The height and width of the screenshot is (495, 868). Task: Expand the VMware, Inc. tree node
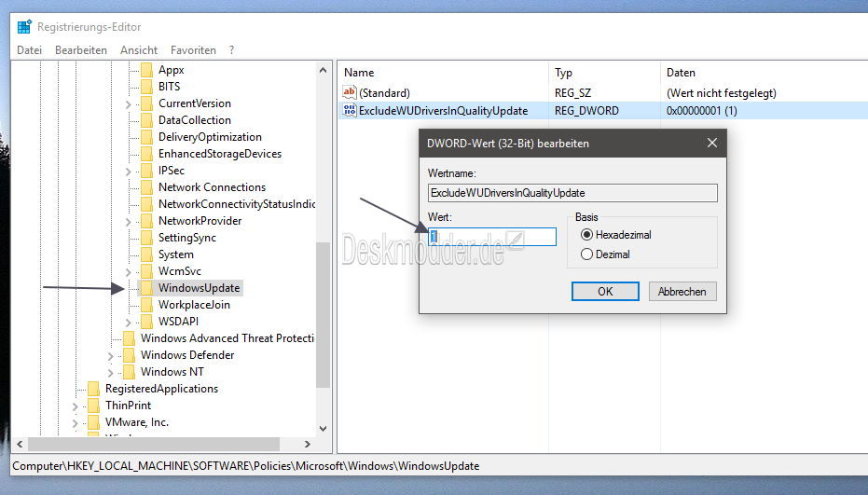coord(75,423)
